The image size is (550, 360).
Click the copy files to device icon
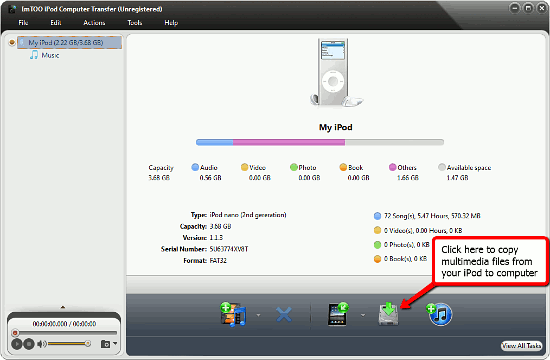click(338, 314)
